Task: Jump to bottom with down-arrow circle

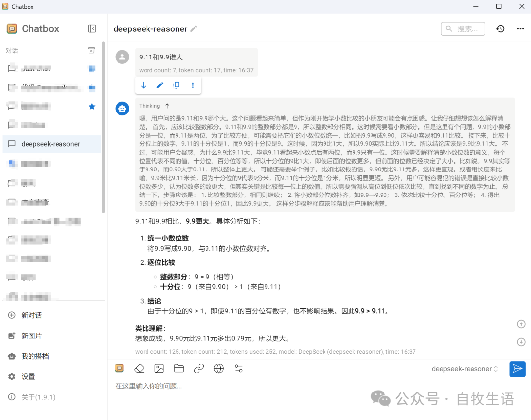Action: coord(521,342)
